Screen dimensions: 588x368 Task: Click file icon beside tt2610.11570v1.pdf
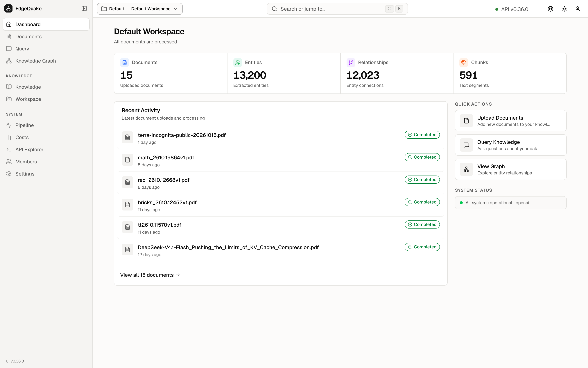(127, 227)
